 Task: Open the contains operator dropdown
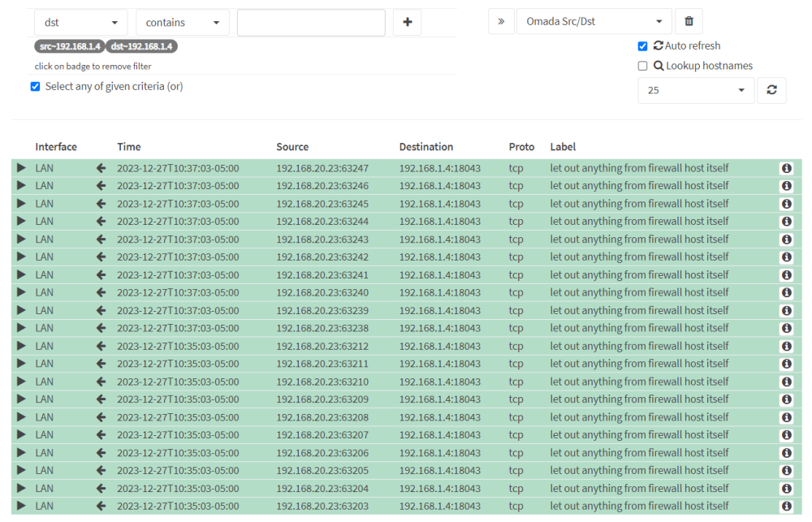[182, 22]
